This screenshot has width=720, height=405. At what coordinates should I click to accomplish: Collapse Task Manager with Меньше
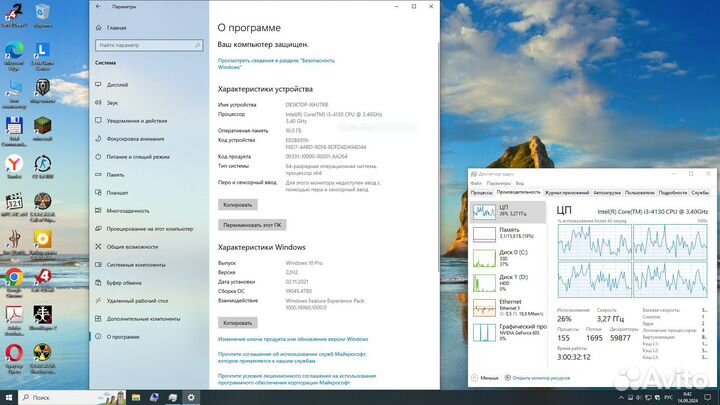pyautogui.click(x=488, y=379)
